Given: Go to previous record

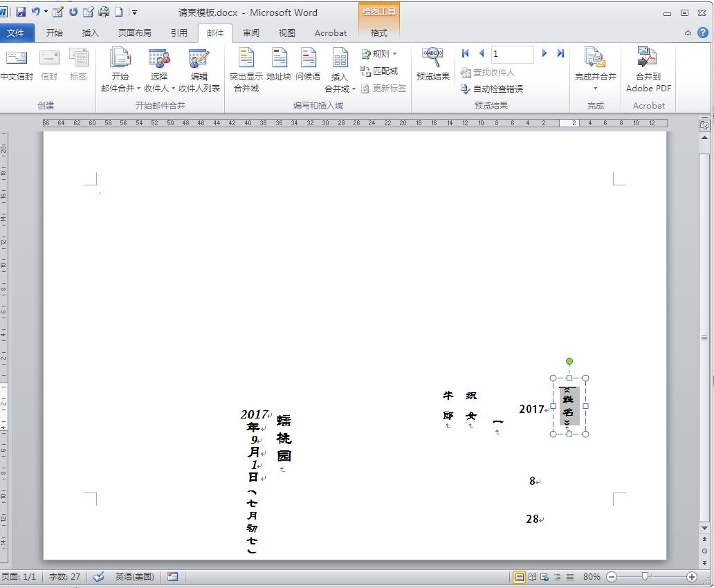Looking at the screenshot, I should click(x=482, y=53).
